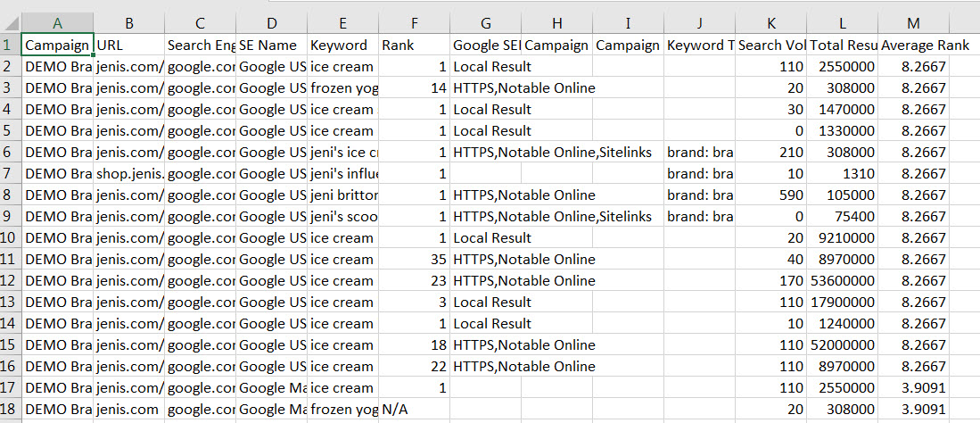Click the 'Keyword' header cell
This screenshot has height=423, width=980.
pyautogui.click(x=343, y=45)
